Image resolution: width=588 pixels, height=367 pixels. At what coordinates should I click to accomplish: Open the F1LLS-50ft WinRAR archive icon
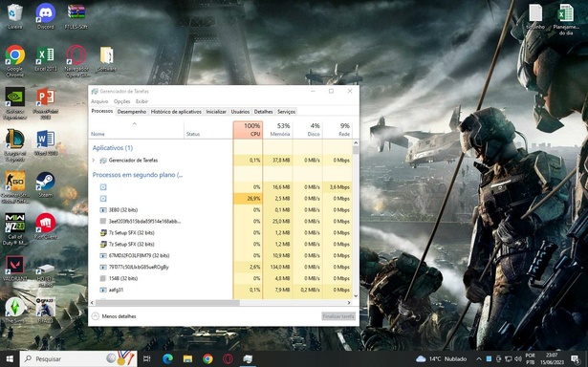tap(76, 16)
